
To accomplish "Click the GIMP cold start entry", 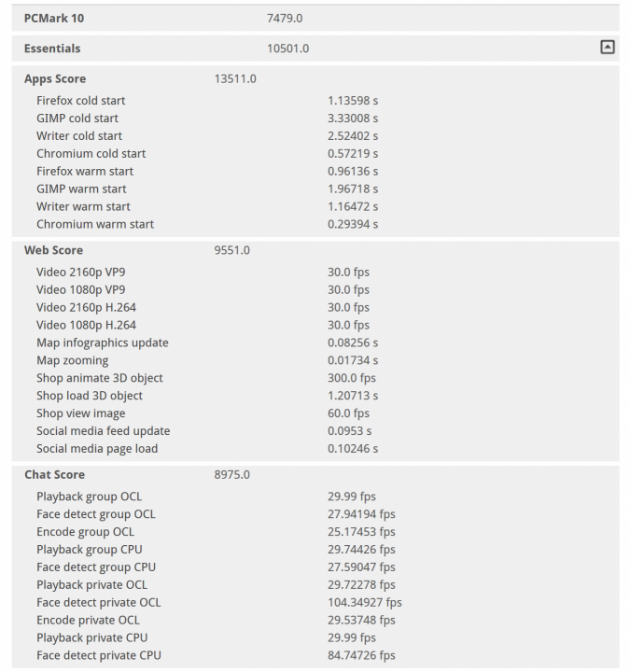I will click(77, 119).
